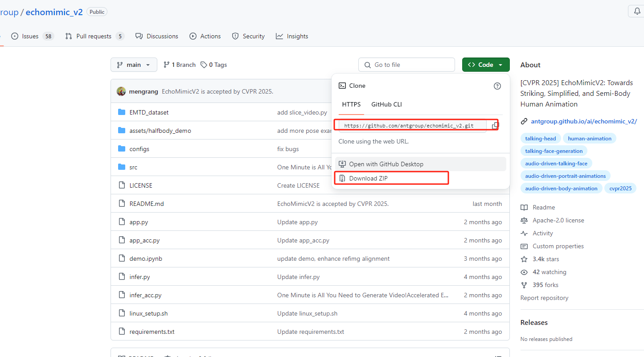The width and height of the screenshot is (644, 357).
Task: Open the Releases heading link
Action: (534, 322)
